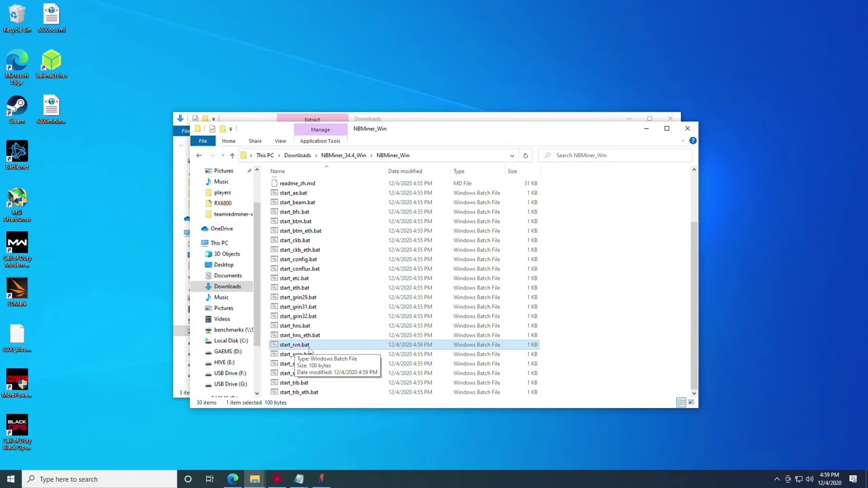Open quick access toolbar customize dropdown
Screen dimensions: 868x488
pyautogui.click(x=231, y=129)
